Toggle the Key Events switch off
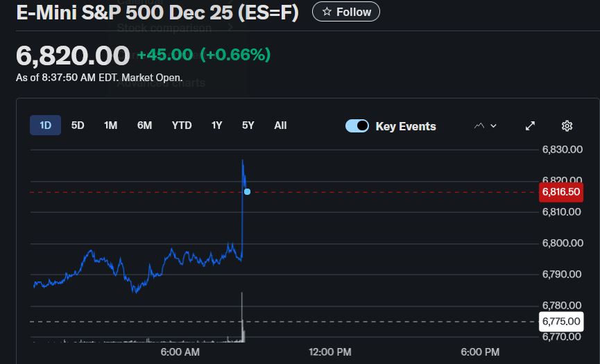 357,125
